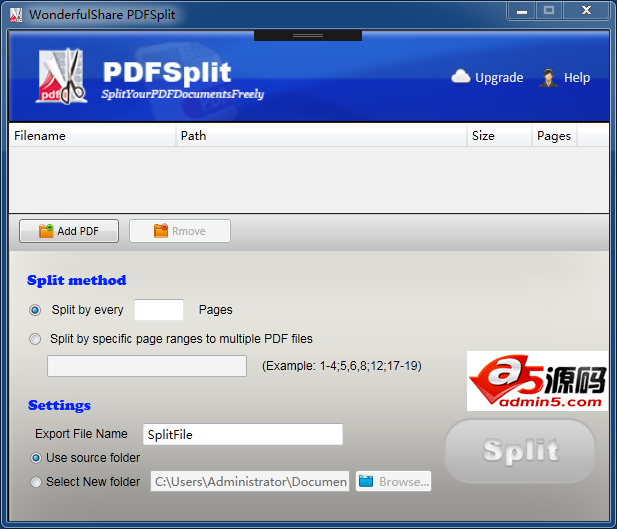
Task: Focus the pages count input box
Action: (159, 310)
